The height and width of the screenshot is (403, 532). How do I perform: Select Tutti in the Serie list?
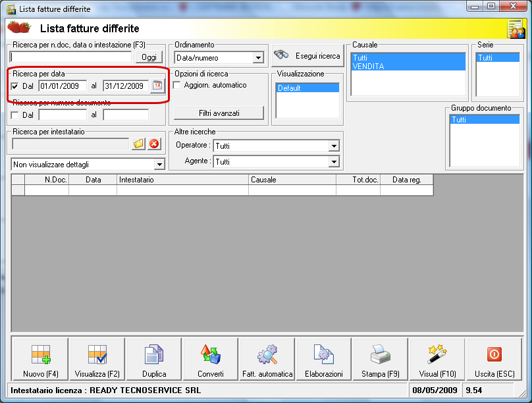498,58
